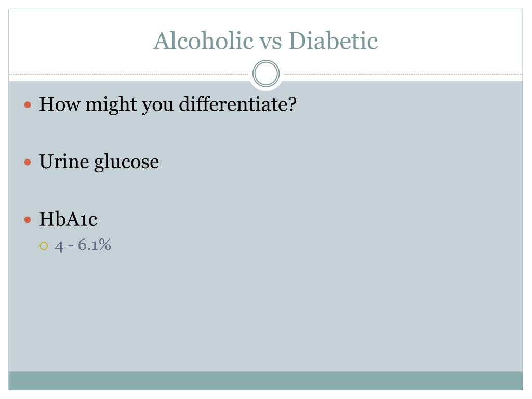The width and height of the screenshot is (532, 399).
Task: Click the question mark ending the first bullet
Action: pyautogui.click(x=292, y=104)
